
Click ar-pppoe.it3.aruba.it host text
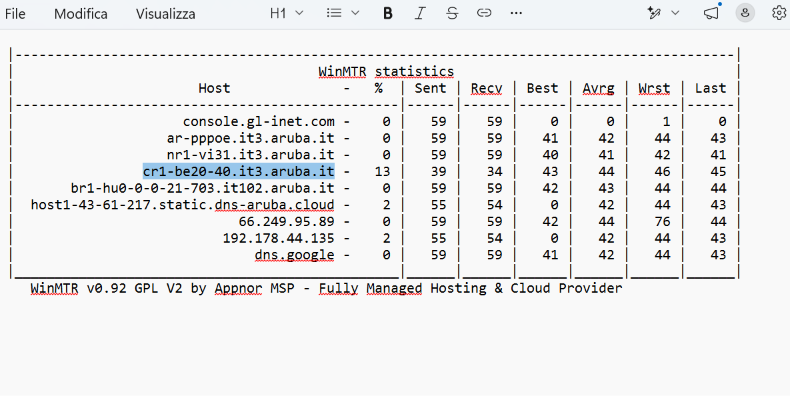[x=250, y=138]
